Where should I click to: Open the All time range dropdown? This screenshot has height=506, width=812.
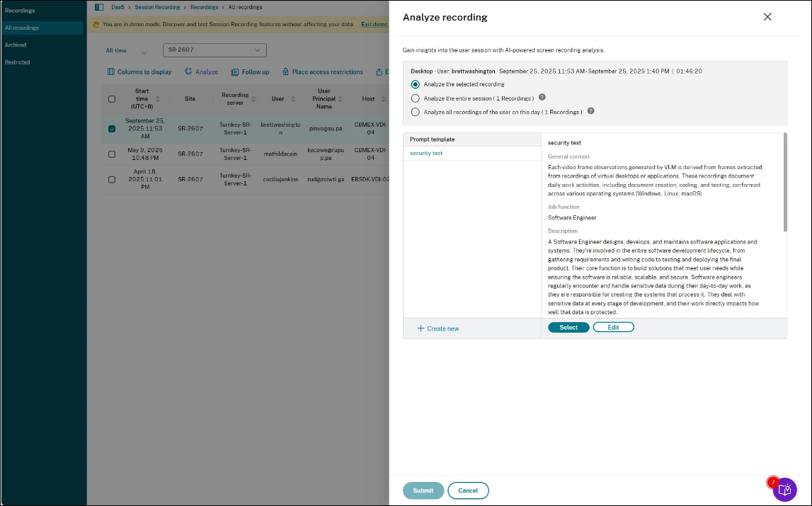pos(126,51)
